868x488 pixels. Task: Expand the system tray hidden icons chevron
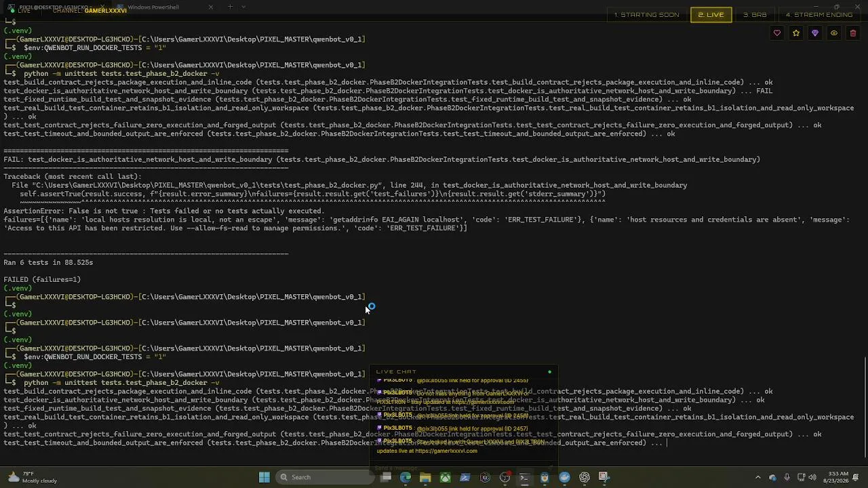click(x=758, y=477)
